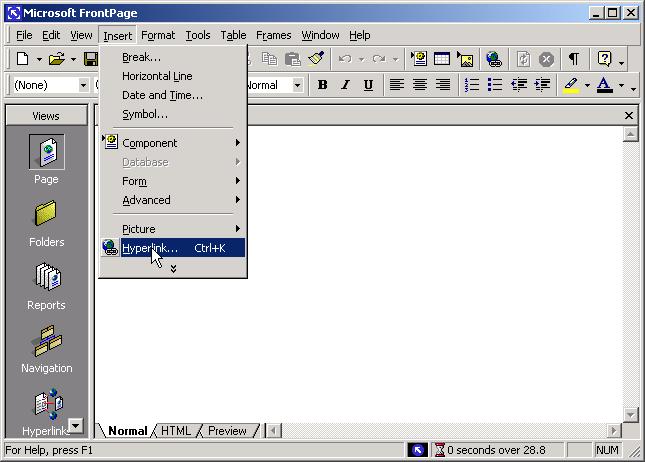Open the Format menu
This screenshot has height=462, width=645.
pyautogui.click(x=158, y=35)
